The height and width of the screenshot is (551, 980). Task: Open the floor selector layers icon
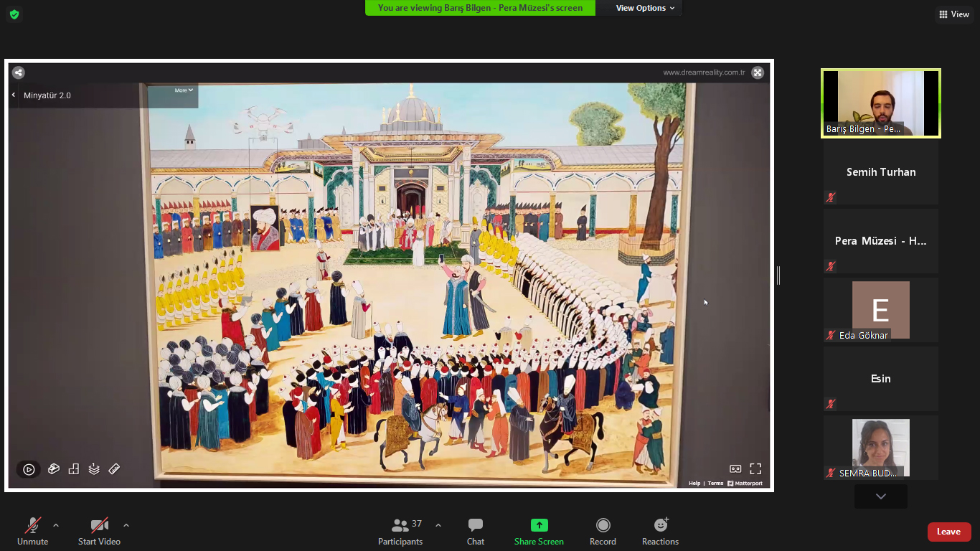94,469
